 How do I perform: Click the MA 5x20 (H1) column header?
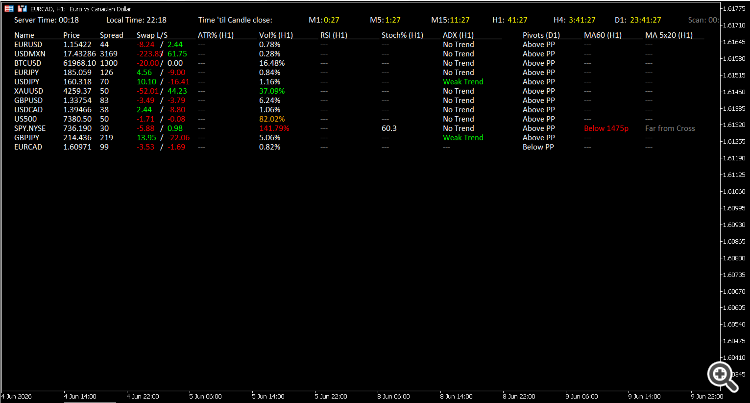(x=669, y=35)
